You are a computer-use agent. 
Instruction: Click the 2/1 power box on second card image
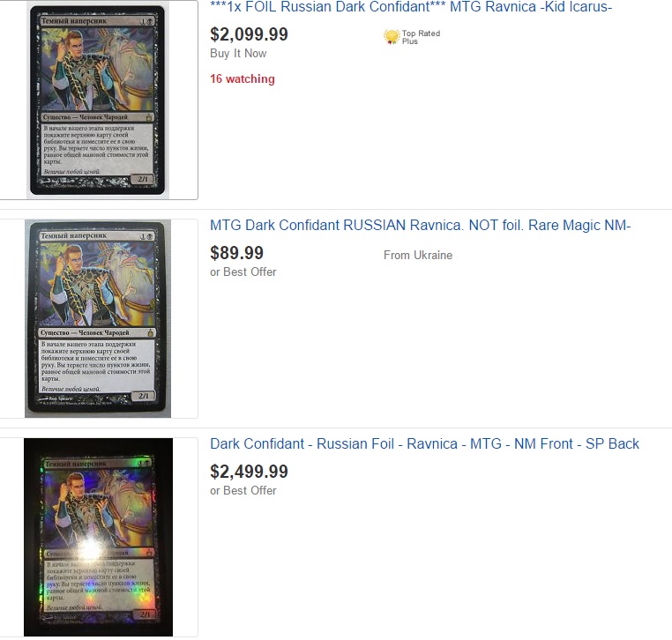pyautogui.click(x=144, y=396)
